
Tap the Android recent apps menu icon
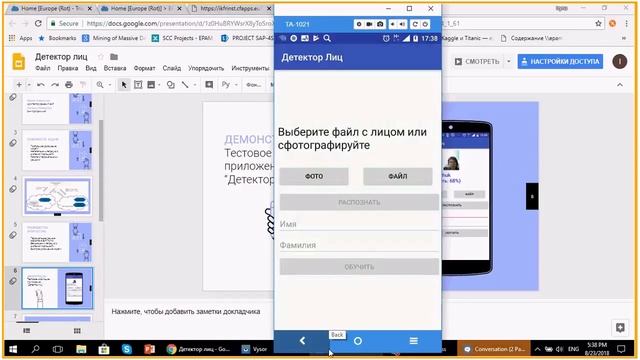click(x=413, y=341)
